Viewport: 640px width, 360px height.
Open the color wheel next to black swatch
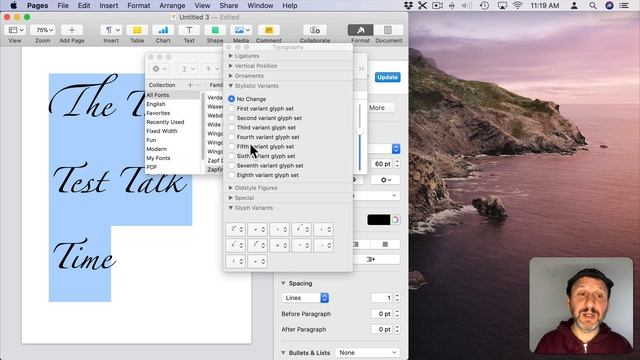tap(395, 220)
